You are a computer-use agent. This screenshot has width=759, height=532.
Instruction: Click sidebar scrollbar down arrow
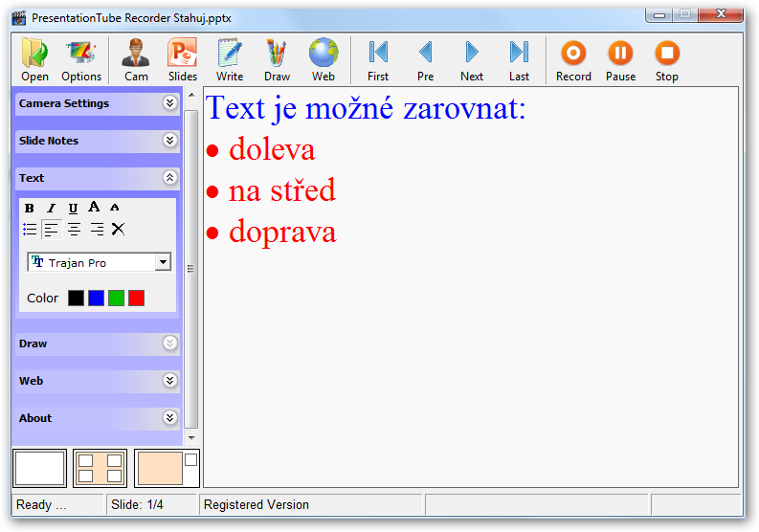[x=191, y=437]
